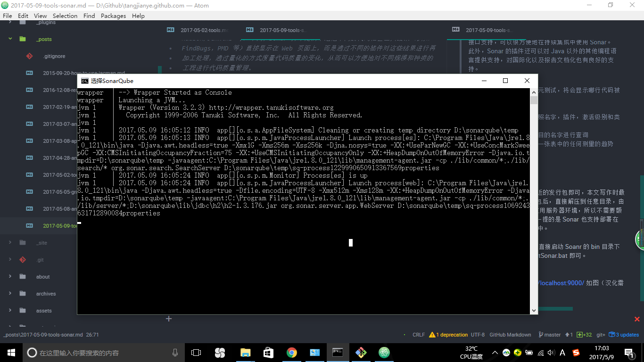The image size is (644, 362).
Task: Click the Cortana microphone icon
Action: tap(175, 352)
